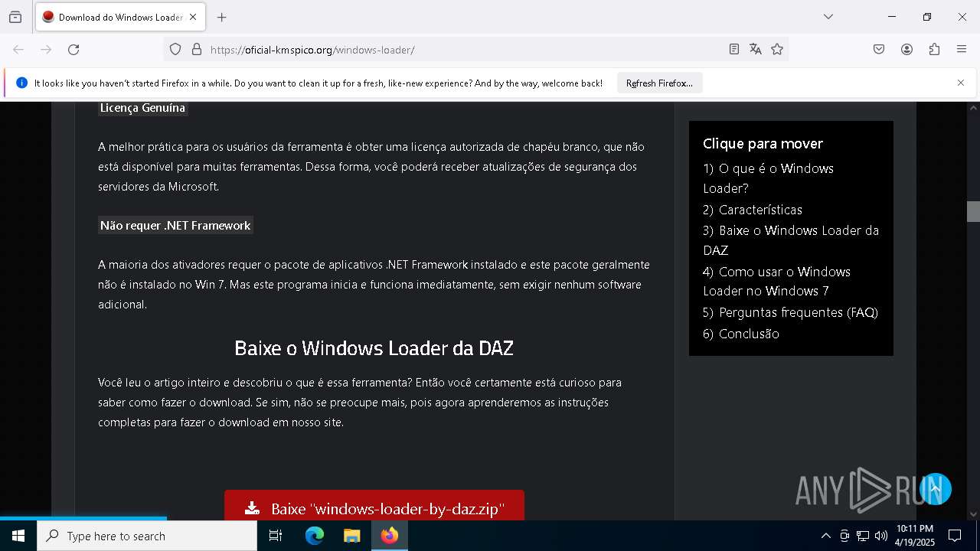Click the taskbar search box
Image resolution: width=980 pixels, height=551 pixels.
click(147, 536)
